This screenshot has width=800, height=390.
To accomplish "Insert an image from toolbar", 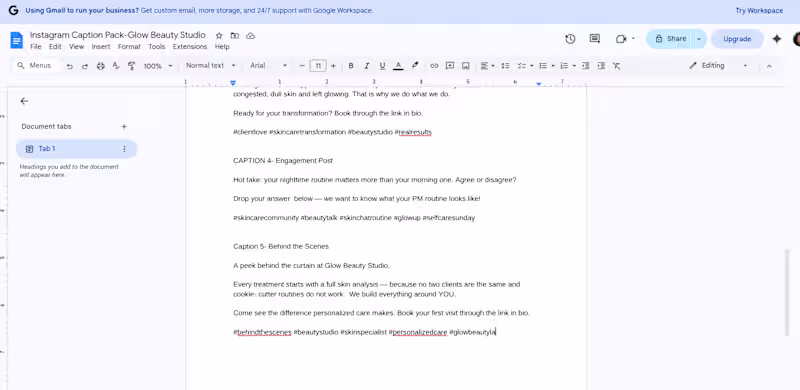I will click(466, 66).
